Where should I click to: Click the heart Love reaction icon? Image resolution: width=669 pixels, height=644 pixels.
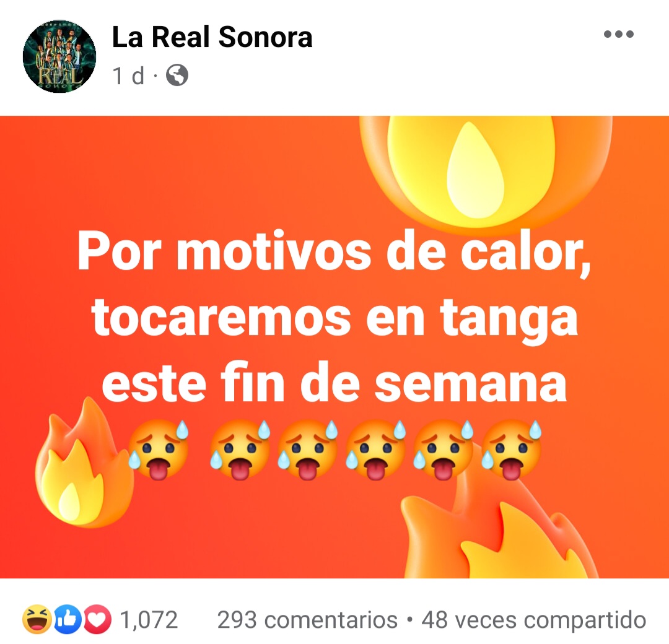97,619
